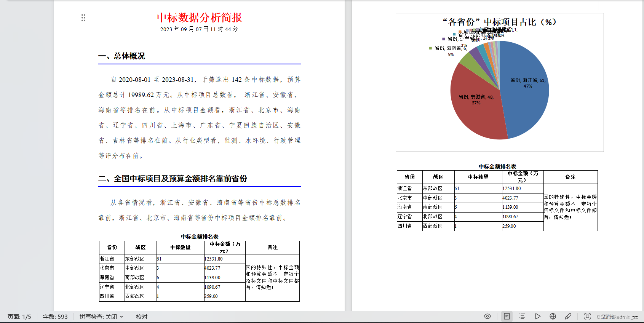The width and height of the screenshot is (644, 323).
Task: Click 4023.77 cell in right table
Action: (x=523, y=198)
